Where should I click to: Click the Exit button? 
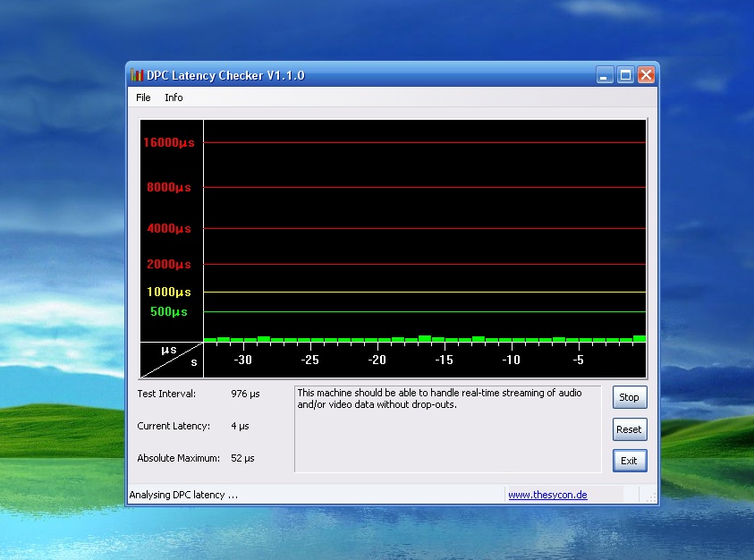pos(629,461)
